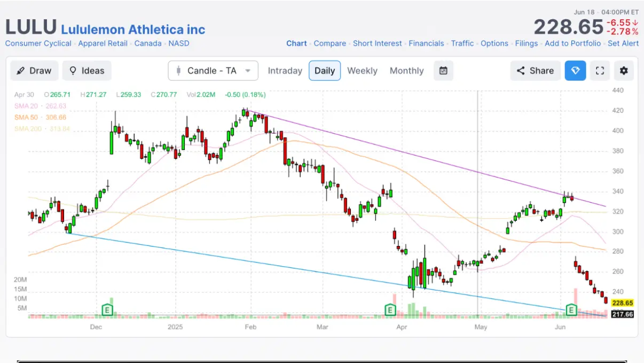Click the Share button

535,71
